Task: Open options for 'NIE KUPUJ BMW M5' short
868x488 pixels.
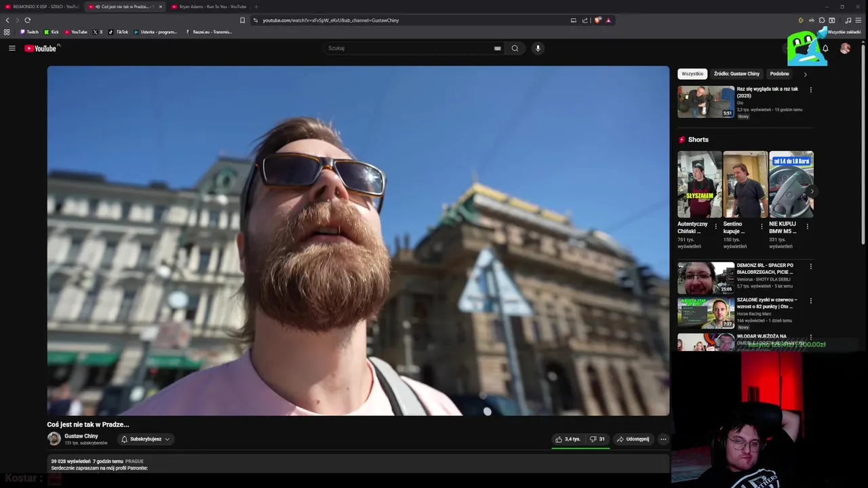Action: [807, 226]
